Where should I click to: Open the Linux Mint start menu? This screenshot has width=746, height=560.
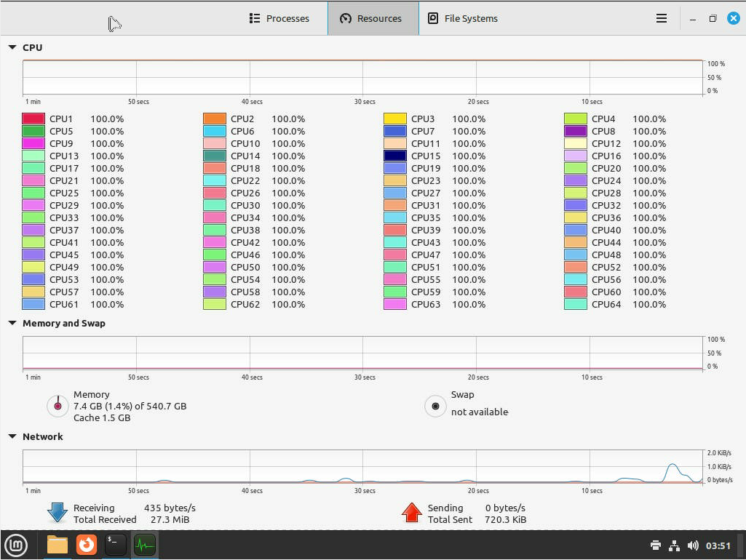pyautogui.click(x=16, y=544)
